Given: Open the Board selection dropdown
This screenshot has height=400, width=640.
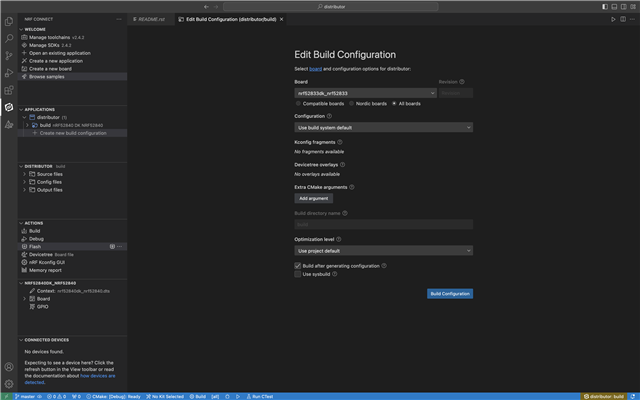Looking at the screenshot, I should (x=365, y=93).
